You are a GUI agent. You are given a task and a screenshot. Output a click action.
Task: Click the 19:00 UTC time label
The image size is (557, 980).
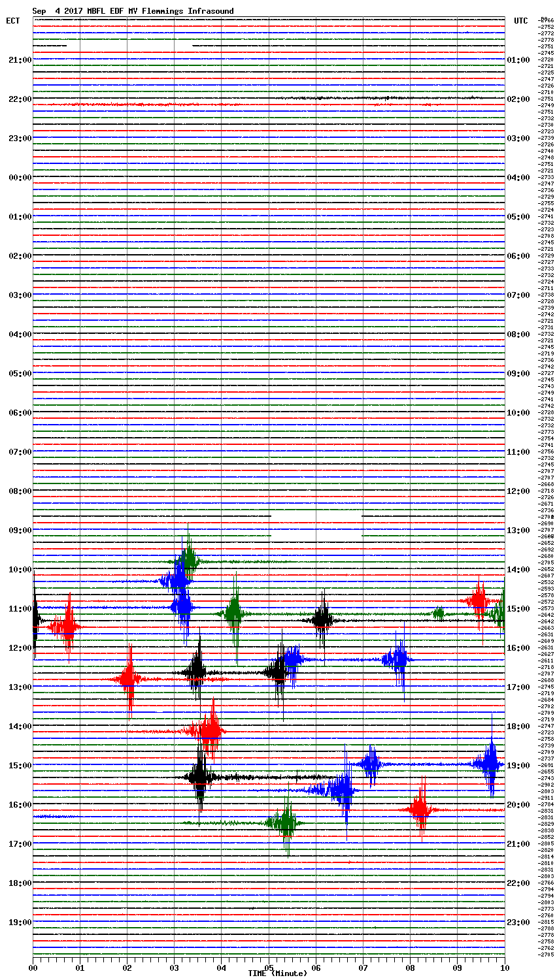pyautogui.click(x=518, y=766)
